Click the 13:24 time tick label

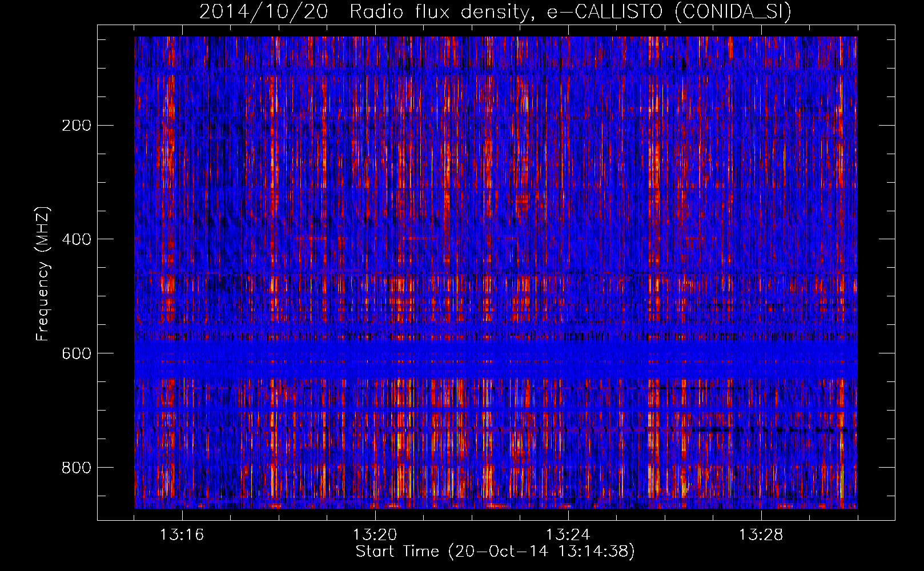coord(568,535)
